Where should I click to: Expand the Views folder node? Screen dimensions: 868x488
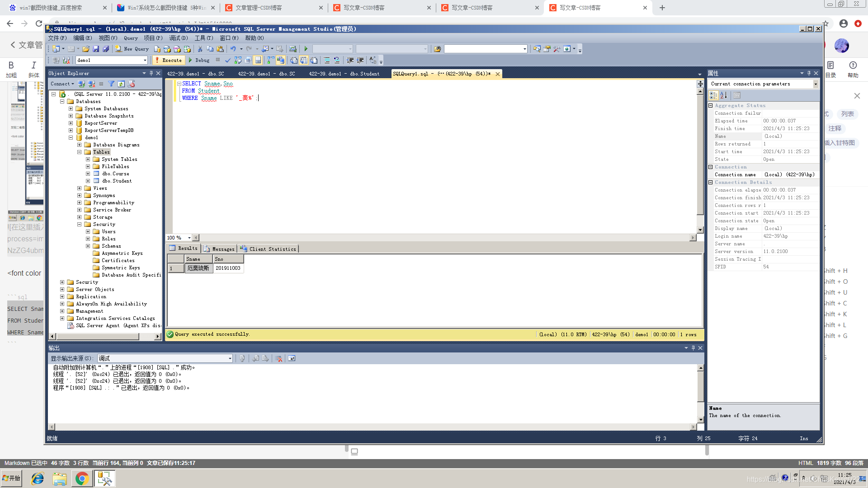pyautogui.click(x=79, y=188)
